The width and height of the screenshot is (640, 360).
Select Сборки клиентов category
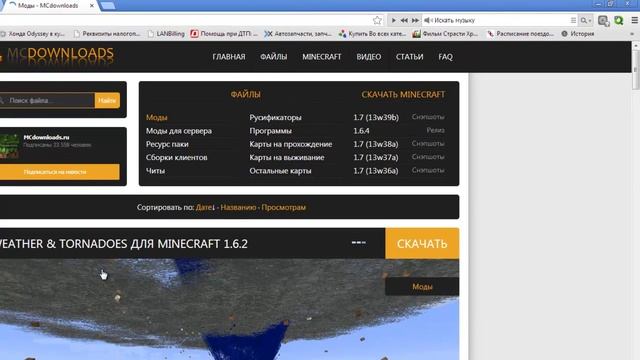pyautogui.click(x=176, y=158)
